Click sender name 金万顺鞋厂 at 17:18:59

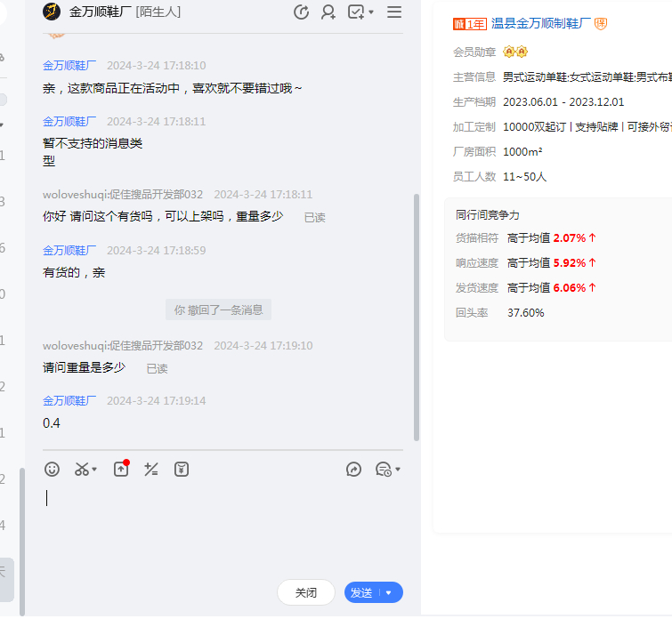[x=69, y=251]
